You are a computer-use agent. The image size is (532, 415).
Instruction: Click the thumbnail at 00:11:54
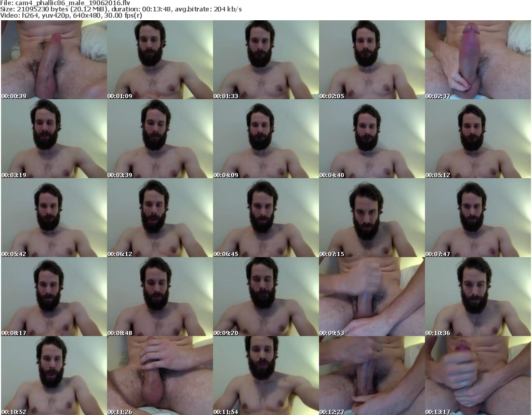265,376
